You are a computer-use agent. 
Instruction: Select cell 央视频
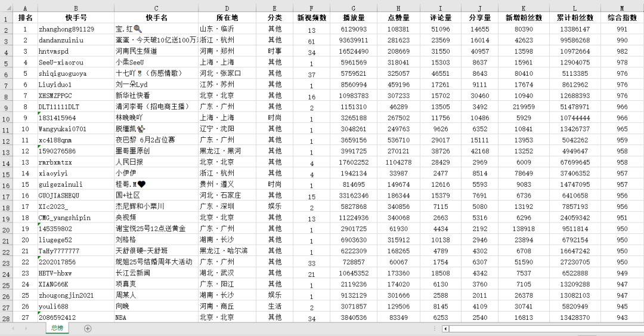click(156, 218)
